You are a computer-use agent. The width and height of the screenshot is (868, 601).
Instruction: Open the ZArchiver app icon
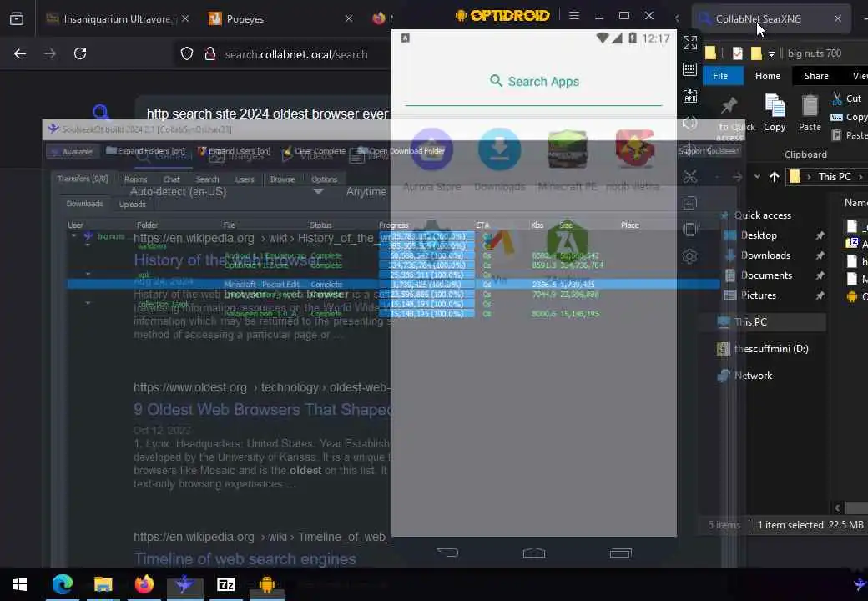click(567, 240)
